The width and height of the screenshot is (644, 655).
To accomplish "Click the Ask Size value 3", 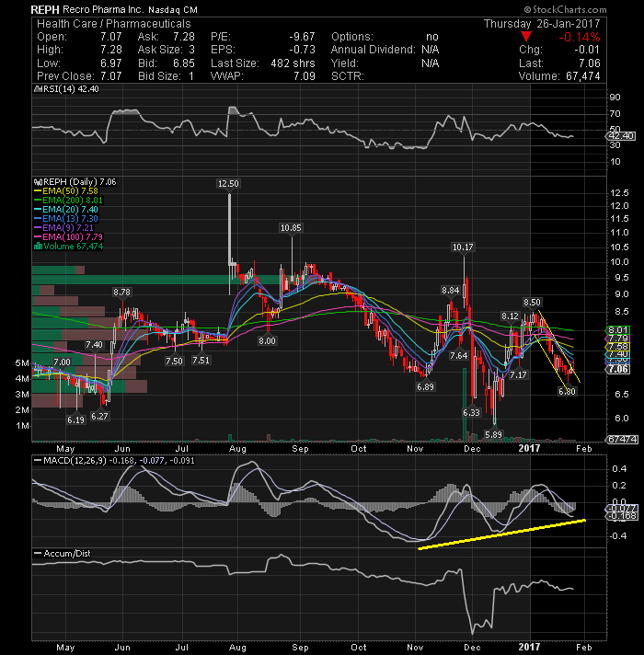I will (191, 50).
